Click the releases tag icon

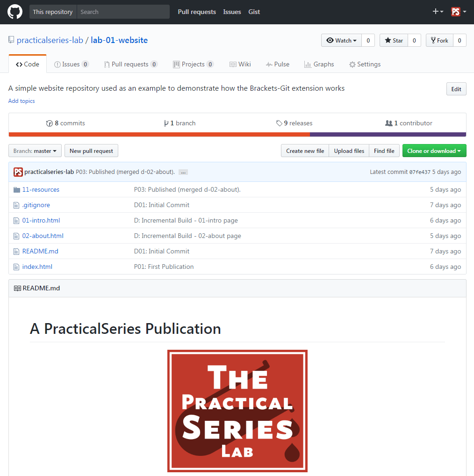(x=279, y=123)
